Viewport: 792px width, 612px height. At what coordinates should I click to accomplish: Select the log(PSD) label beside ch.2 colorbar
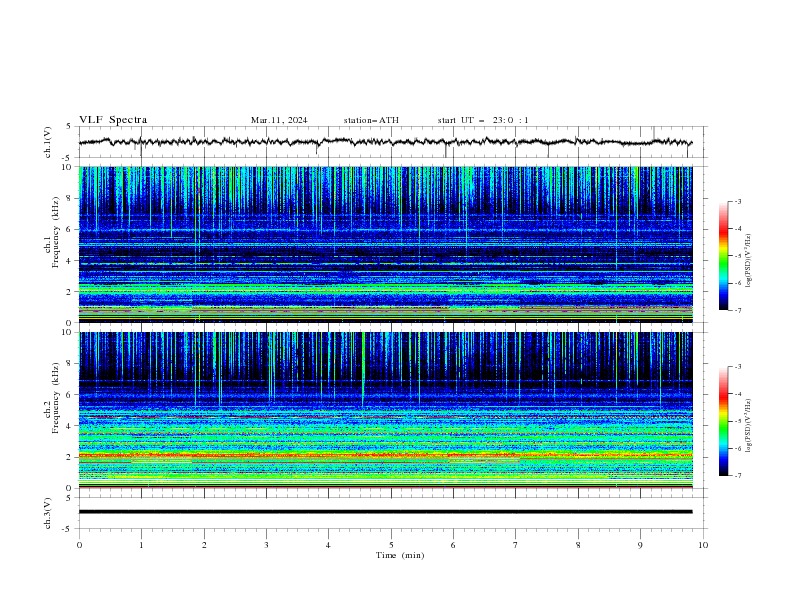coord(749,426)
